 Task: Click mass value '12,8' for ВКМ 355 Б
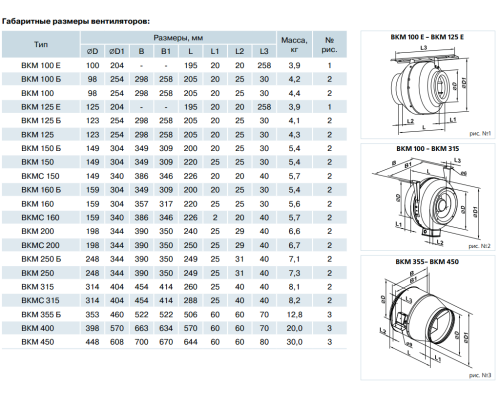294,314
